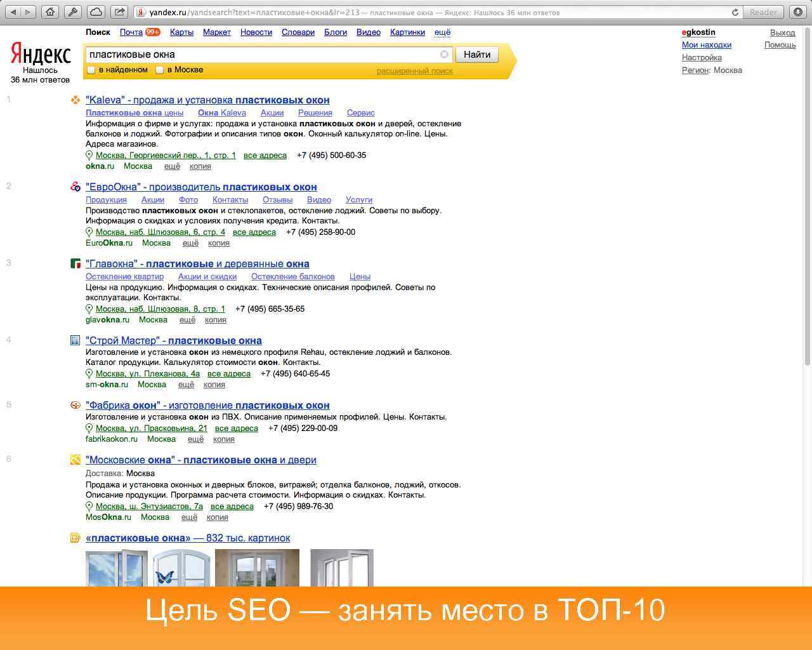Check the "в Москве" checkbox
Screen dimensions: 812x650
tap(159, 70)
